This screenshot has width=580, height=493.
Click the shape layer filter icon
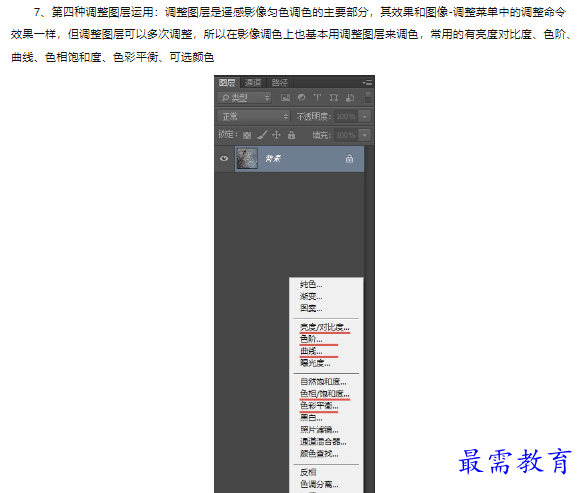point(334,97)
